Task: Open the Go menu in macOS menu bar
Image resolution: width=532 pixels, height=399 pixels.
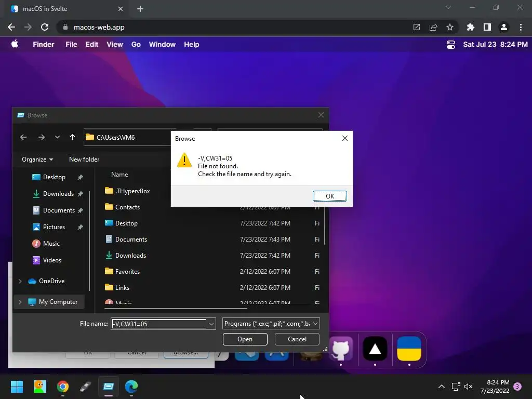Action: point(136,45)
